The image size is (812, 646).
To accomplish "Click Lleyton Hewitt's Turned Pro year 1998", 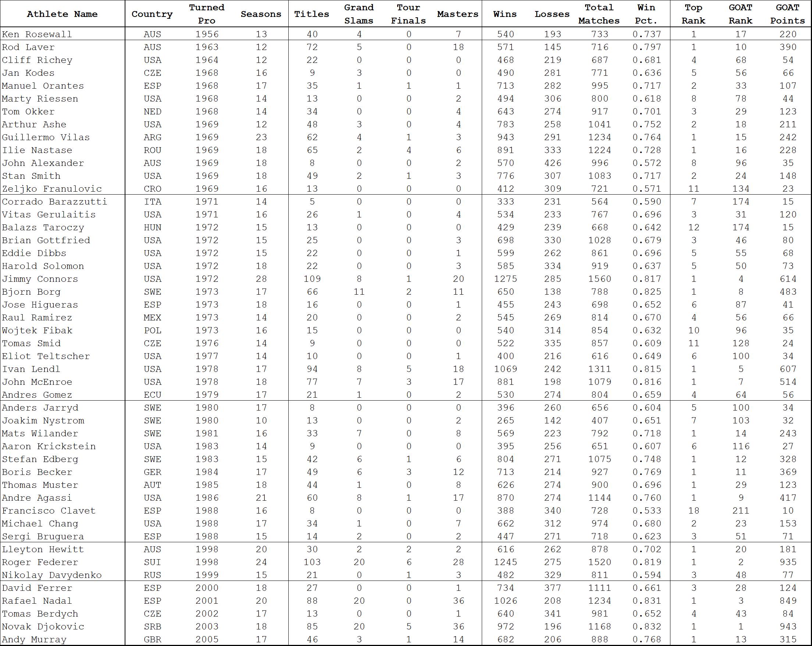I will (x=207, y=549).
